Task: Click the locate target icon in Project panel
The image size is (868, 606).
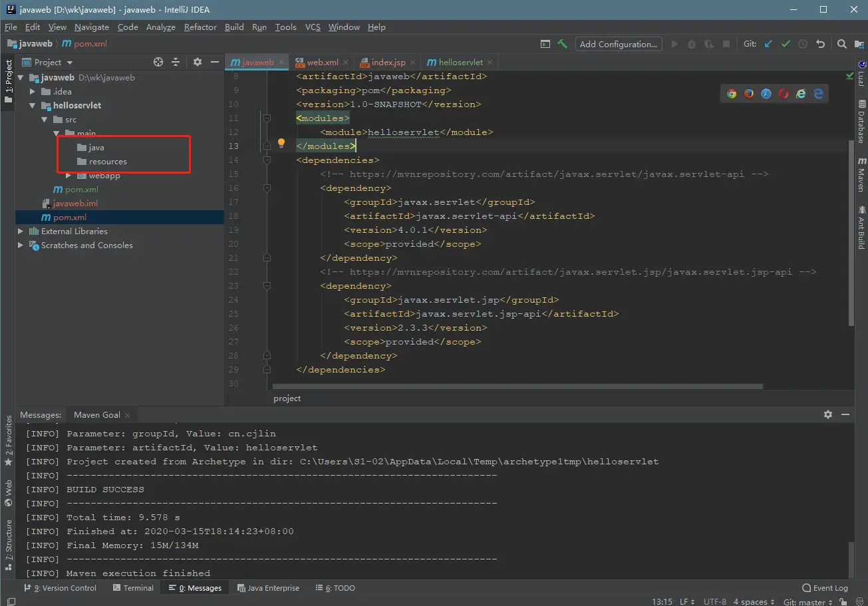Action: 158,62
